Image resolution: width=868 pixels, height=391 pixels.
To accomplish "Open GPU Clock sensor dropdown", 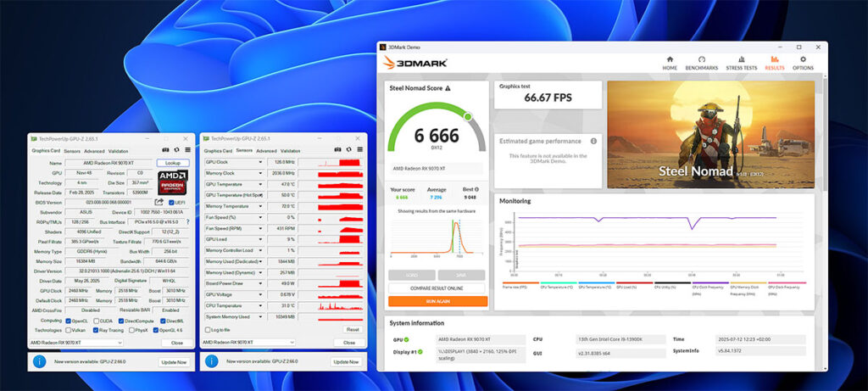I will (x=261, y=162).
